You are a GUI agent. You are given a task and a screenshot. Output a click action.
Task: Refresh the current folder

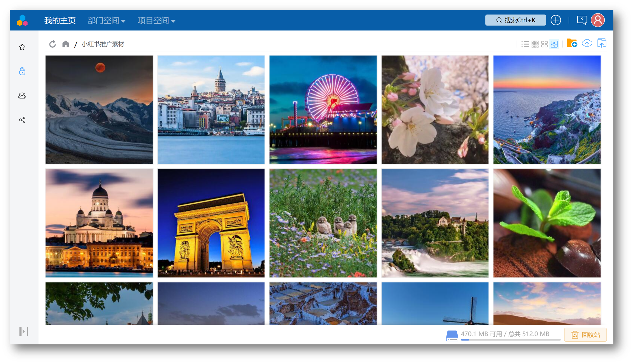pyautogui.click(x=53, y=44)
